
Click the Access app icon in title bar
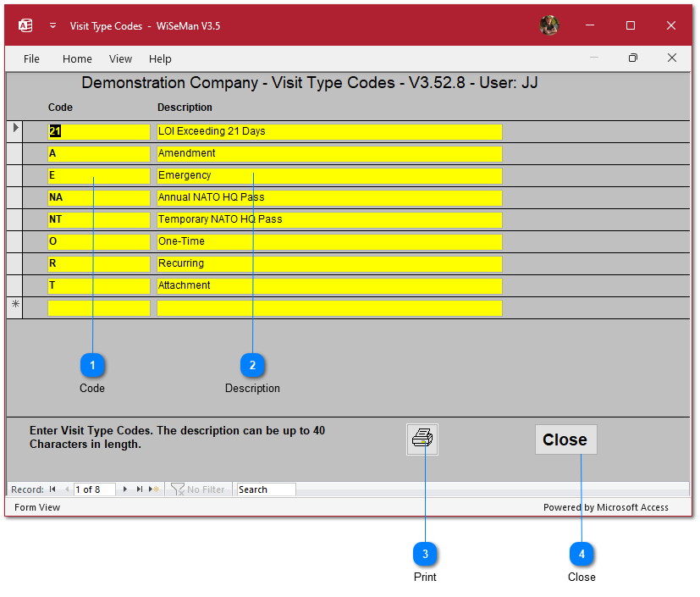25,25
